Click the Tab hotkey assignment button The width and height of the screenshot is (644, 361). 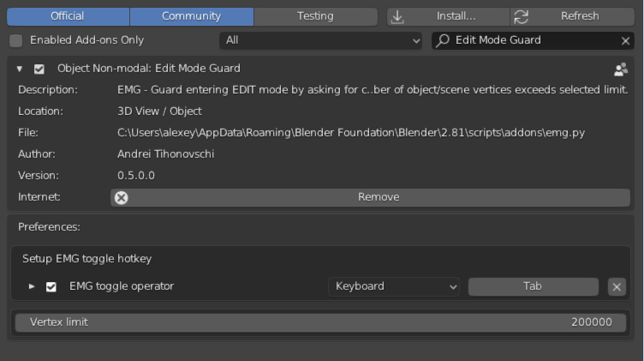tap(533, 286)
